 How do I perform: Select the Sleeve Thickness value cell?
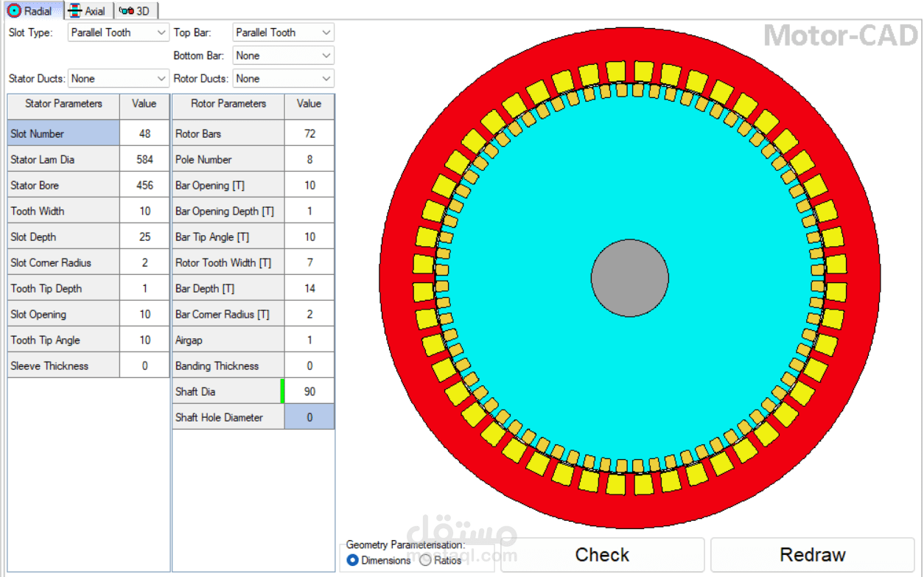pos(144,366)
